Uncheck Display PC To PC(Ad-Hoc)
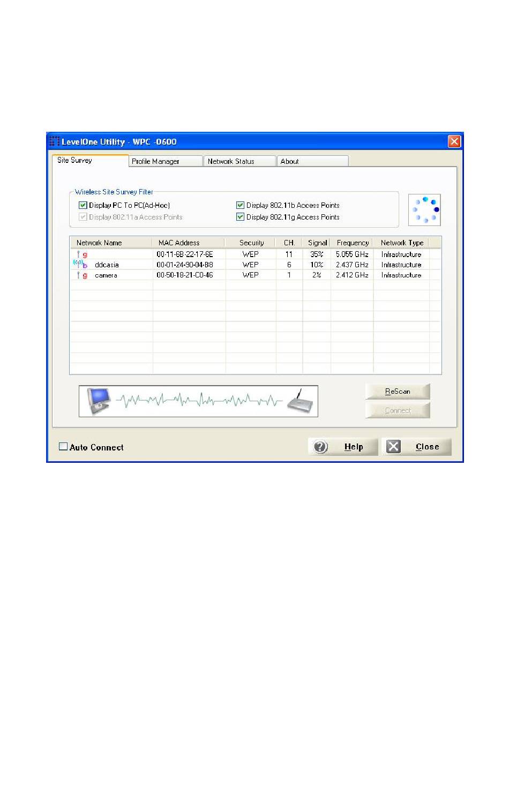Image resolution: width=509 pixels, height=812 pixels. (83, 205)
